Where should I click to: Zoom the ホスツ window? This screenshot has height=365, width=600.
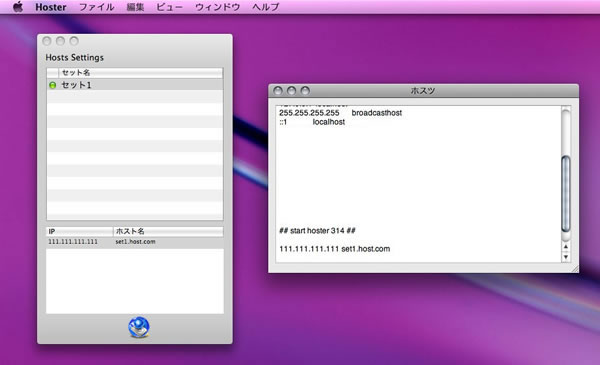[x=305, y=91]
